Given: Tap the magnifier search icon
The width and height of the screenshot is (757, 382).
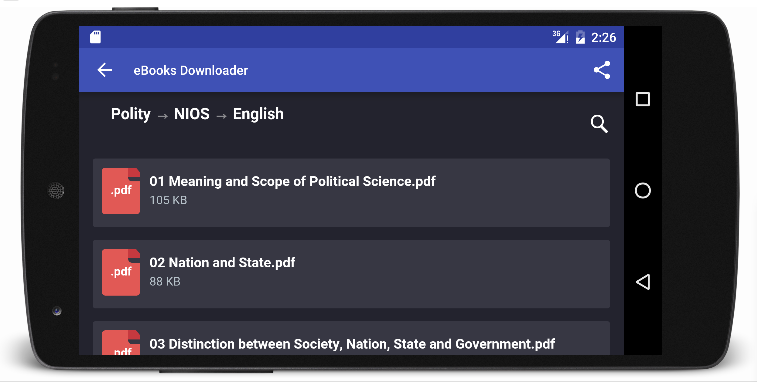Looking at the screenshot, I should click(x=599, y=124).
